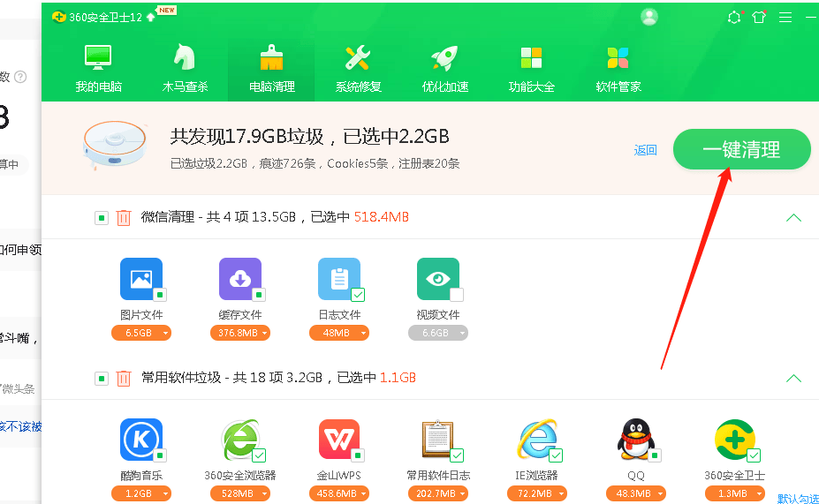Click the WeChat image files icon
Image resolution: width=819 pixels, height=504 pixels.
[x=140, y=280]
